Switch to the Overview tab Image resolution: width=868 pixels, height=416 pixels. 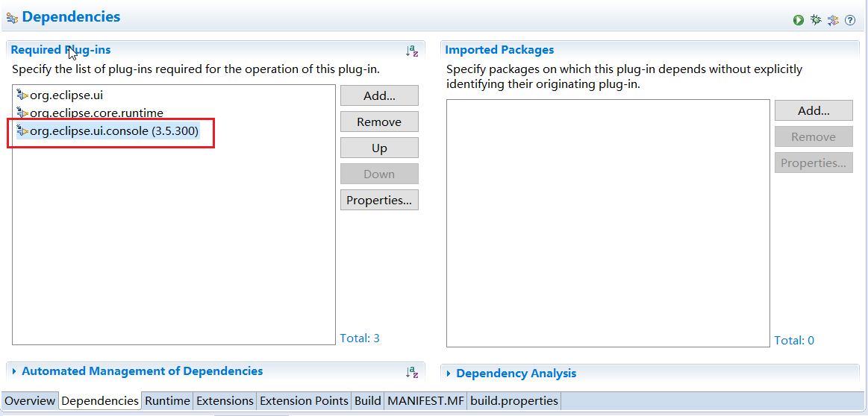[30, 401]
